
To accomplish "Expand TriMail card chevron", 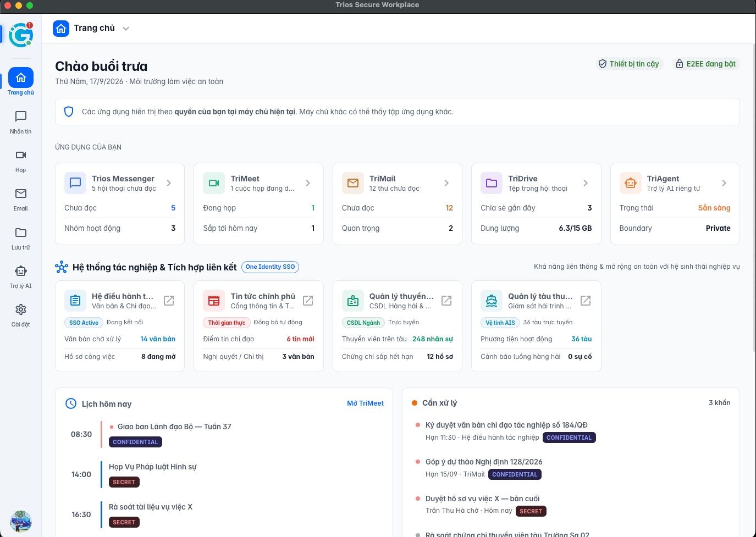I will point(446,183).
